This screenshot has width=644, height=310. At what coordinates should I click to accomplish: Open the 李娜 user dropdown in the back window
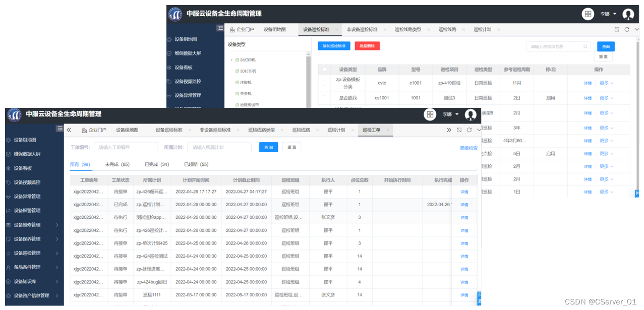click(x=608, y=14)
